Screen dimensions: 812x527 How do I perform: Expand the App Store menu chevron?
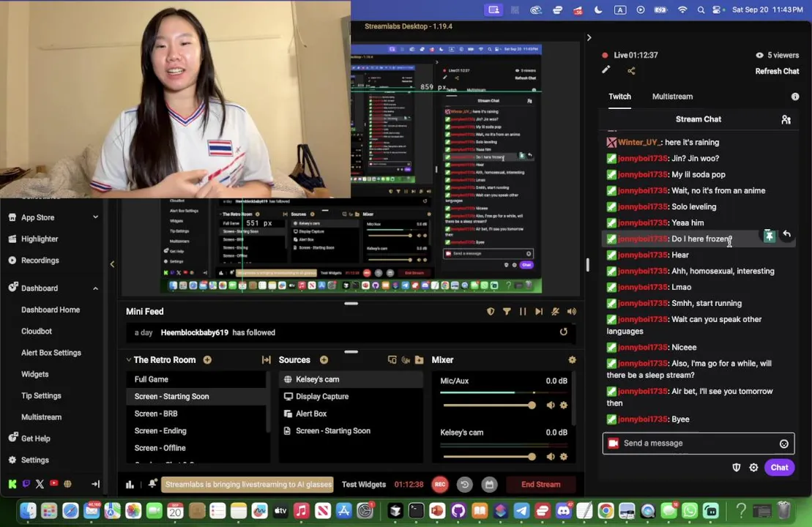tap(95, 217)
